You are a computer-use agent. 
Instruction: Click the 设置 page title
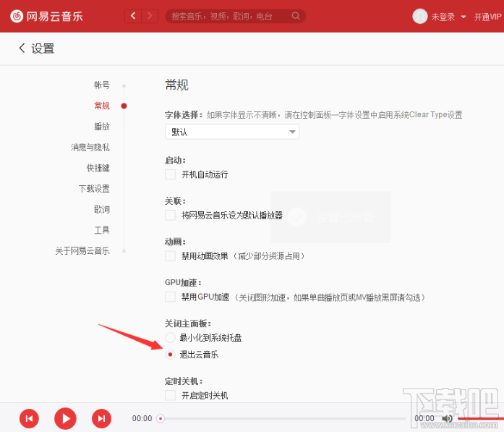43,48
